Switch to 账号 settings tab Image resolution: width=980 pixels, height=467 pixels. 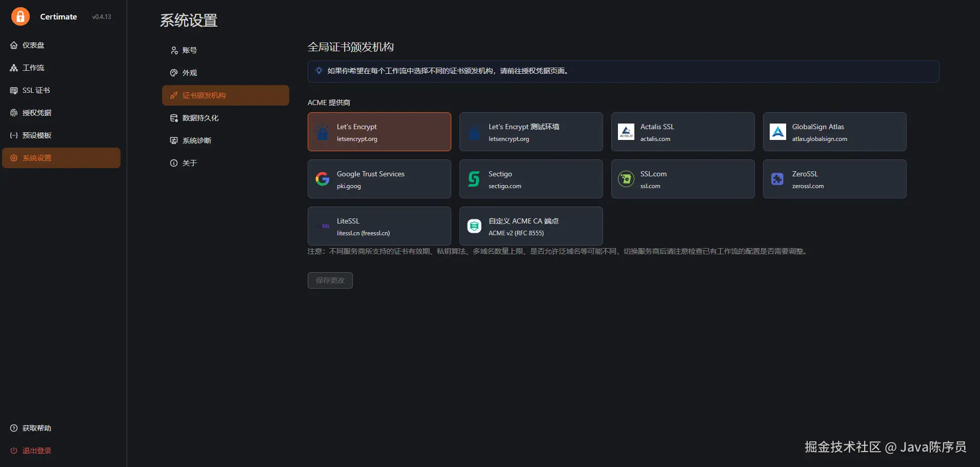226,50
